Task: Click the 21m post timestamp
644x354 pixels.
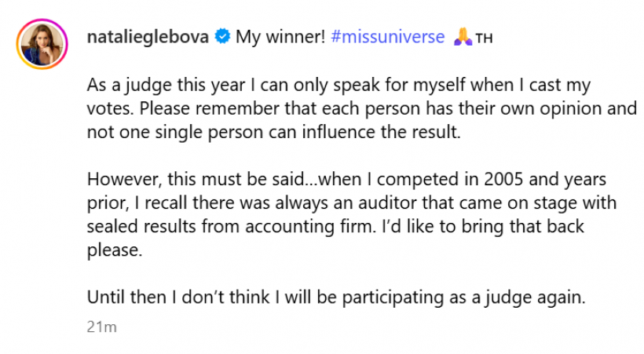Action: tap(101, 327)
